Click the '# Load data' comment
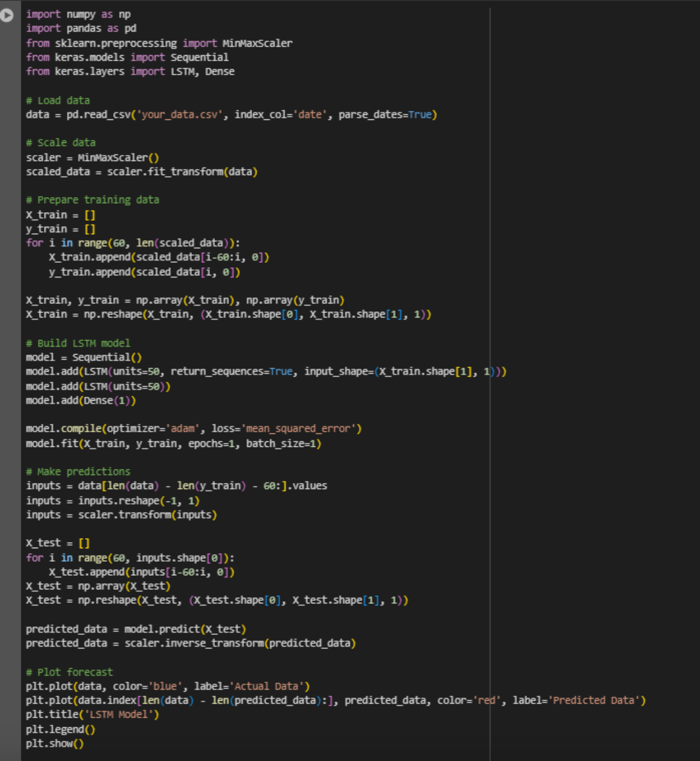This screenshot has height=761, width=700. 57,100
